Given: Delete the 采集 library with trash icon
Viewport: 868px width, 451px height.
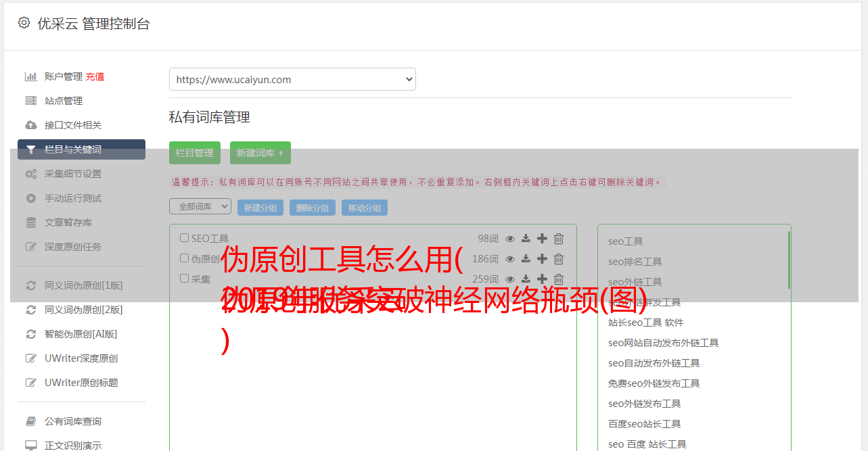Looking at the screenshot, I should [559, 279].
